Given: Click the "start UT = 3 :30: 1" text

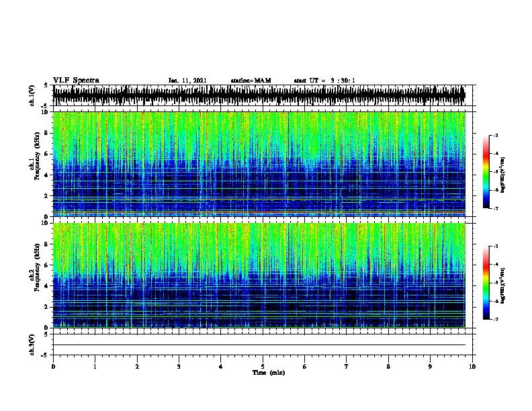Looking at the screenshot, I should (324, 81).
